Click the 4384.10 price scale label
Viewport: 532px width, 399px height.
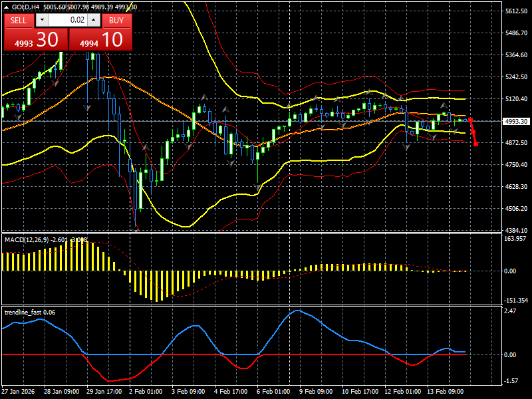(516, 230)
